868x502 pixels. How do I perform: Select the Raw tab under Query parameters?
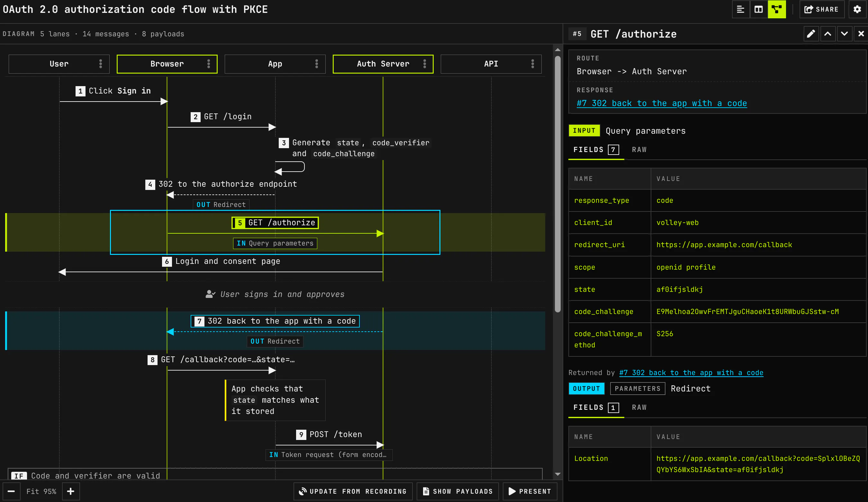639,150
